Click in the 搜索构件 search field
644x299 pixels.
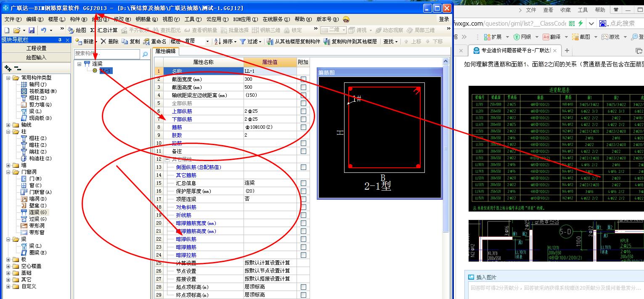click(107, 54)
